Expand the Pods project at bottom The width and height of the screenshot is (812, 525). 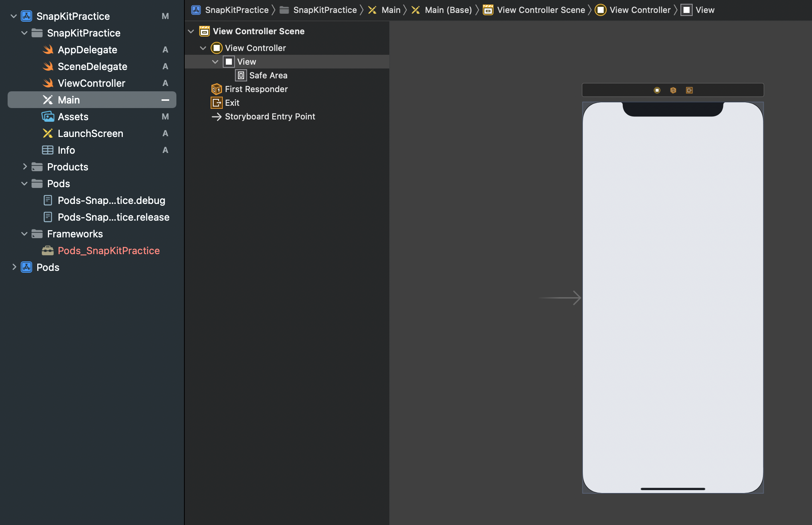14,267
